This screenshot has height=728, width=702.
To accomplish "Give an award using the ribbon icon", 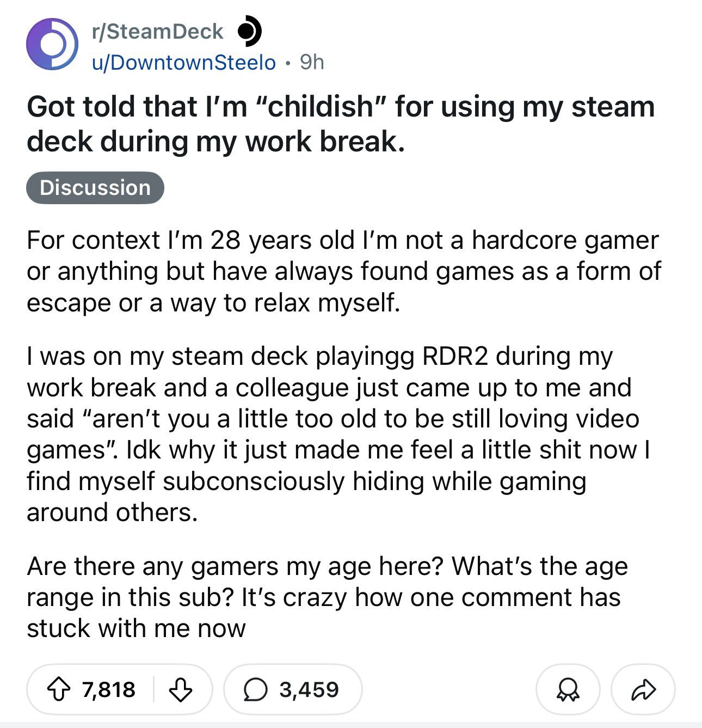I will 568,689.
